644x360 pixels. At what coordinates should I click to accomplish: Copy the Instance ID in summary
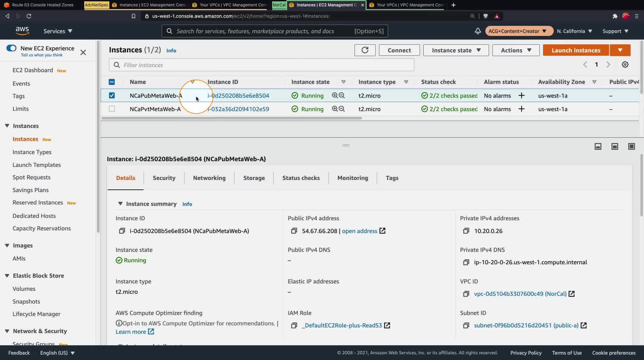click(x=122, y=231)
